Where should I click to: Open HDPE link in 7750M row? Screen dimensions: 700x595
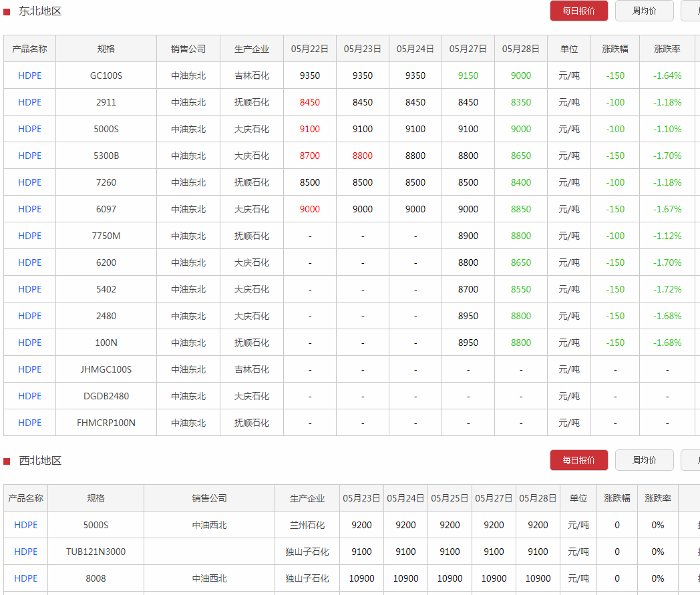29,236
